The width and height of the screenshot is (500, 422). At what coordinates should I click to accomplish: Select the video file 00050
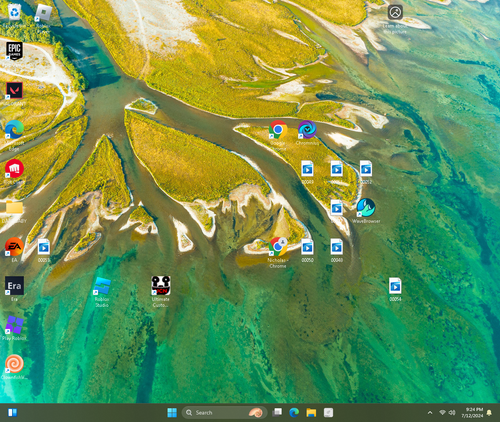[307, 247]
